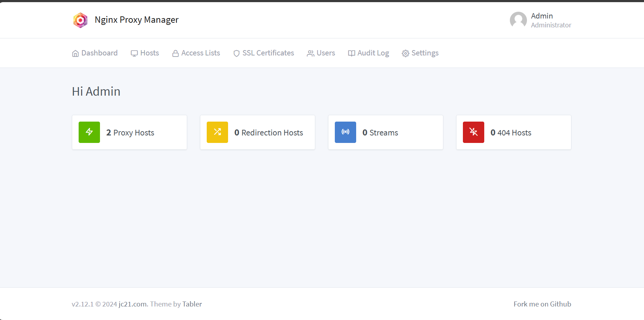Open the Access Lists tab
The height and width of the screenshot is (320, 644).
pos(196,53)
